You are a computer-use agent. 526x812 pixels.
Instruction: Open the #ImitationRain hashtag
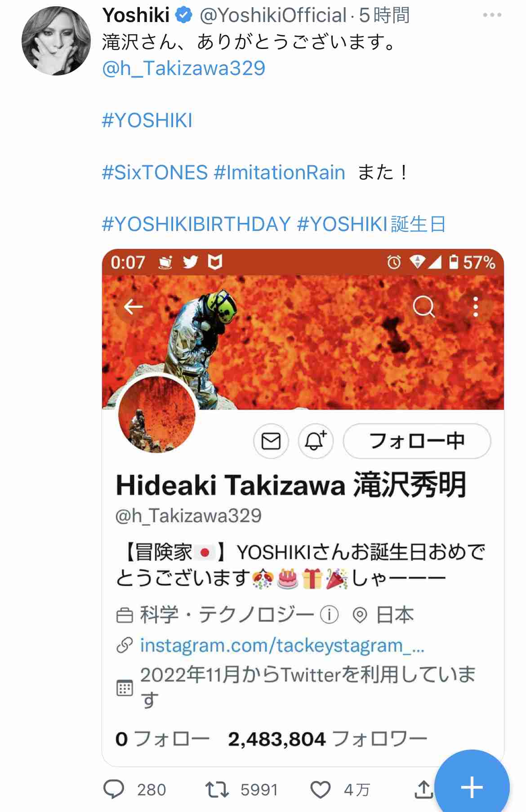point(280,173)
